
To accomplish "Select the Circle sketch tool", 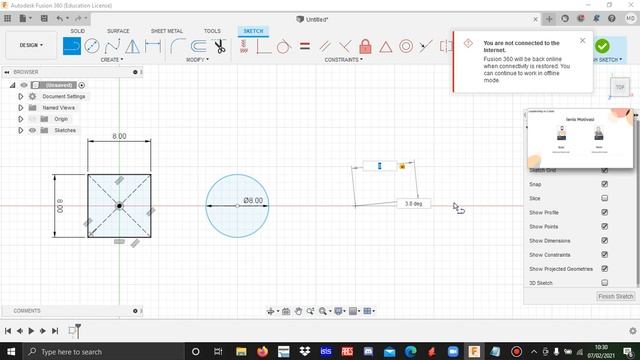I will [x=92, y=46].
